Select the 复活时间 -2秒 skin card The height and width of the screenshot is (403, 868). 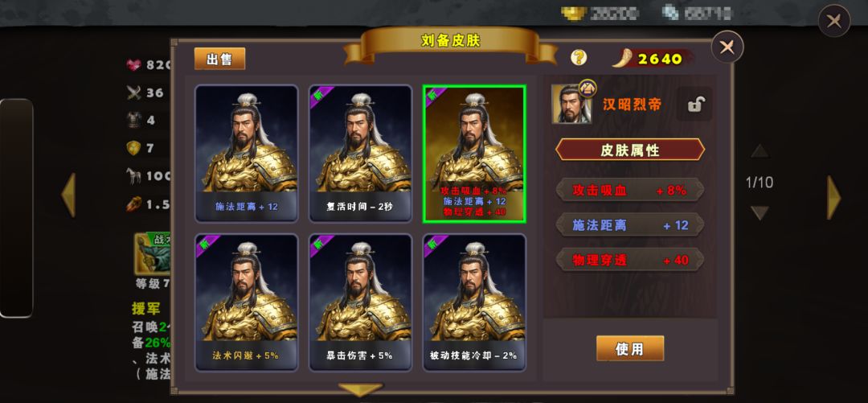pyautogui.click(x=360, y=154)
